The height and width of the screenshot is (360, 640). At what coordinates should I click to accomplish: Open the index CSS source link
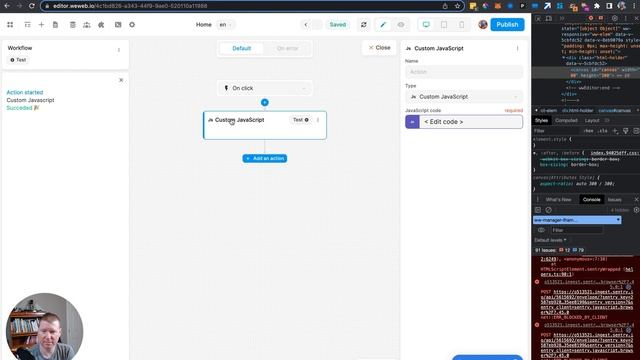click(615, 153)
